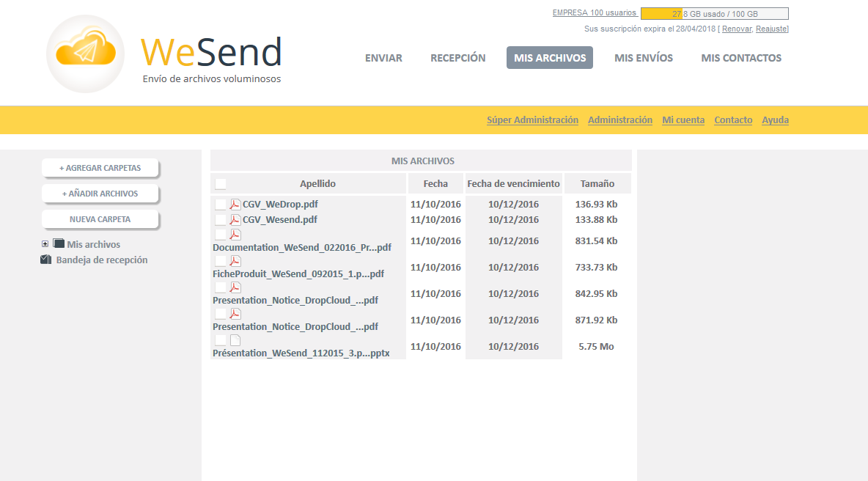Click blank file icon of the pptx file
Screen dimensions: 868x481
[235, 340]
